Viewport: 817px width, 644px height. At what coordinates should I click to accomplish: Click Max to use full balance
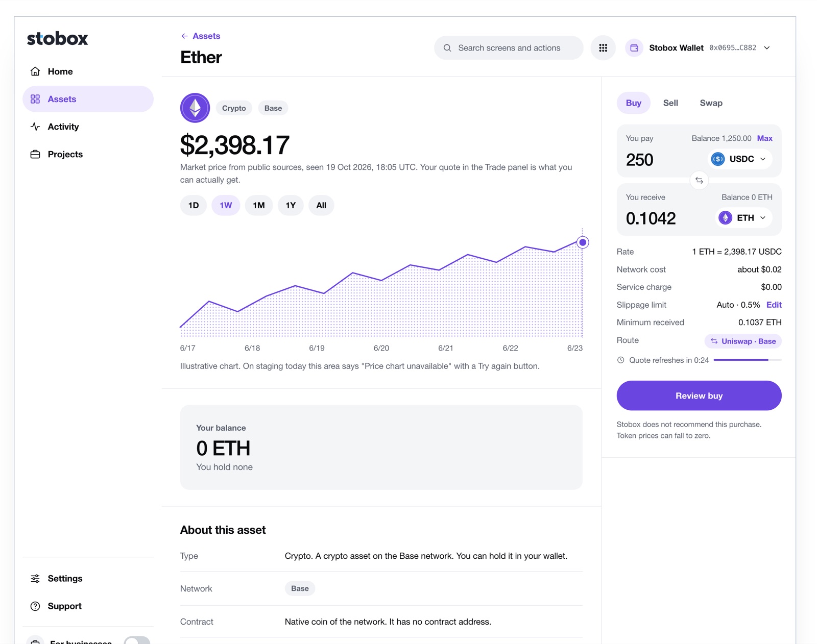[765, 138]
